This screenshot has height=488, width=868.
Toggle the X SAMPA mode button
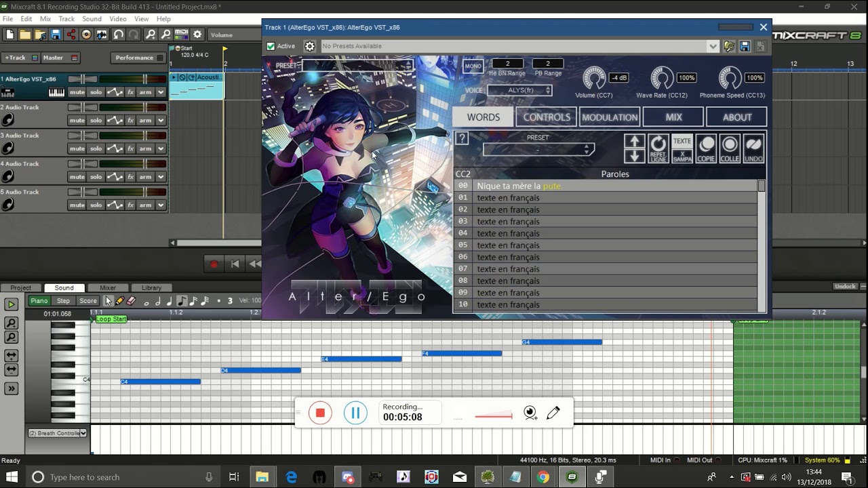[682, 156]
